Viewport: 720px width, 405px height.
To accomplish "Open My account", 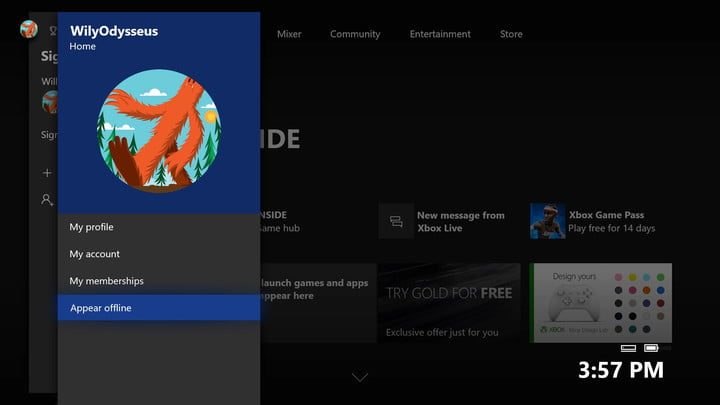I will [x=158, y=254].
